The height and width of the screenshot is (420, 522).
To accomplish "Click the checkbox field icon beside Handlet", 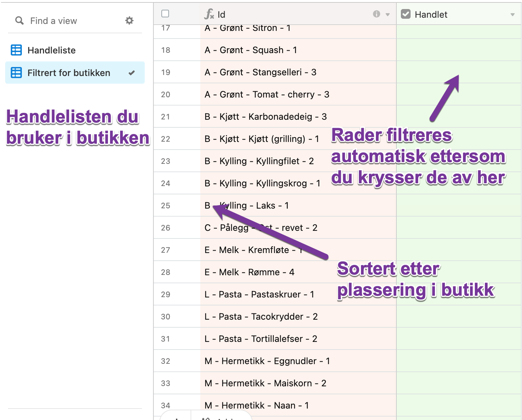I will [406, 14].
